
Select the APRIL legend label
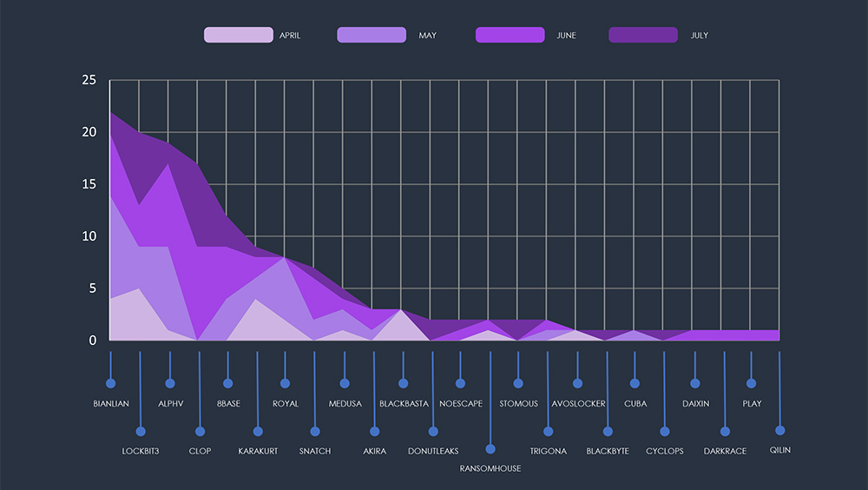coord(290,36)
